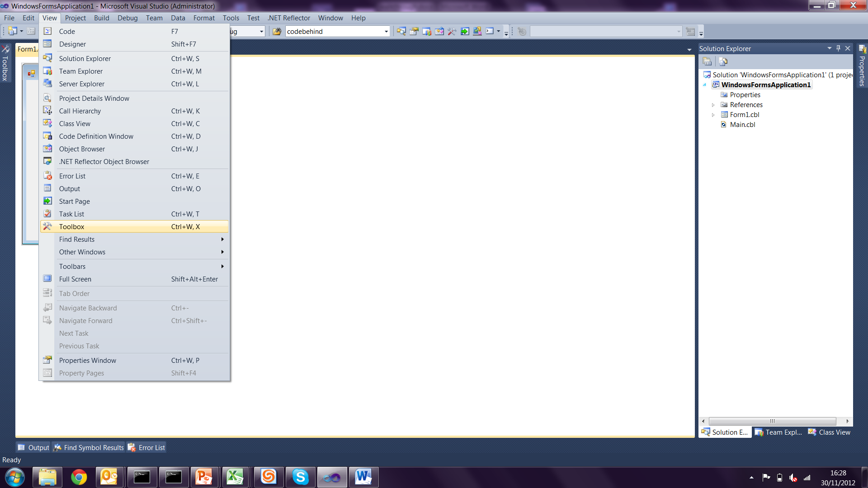Click the Object Browser toolbar icon

tap(439, 31)
